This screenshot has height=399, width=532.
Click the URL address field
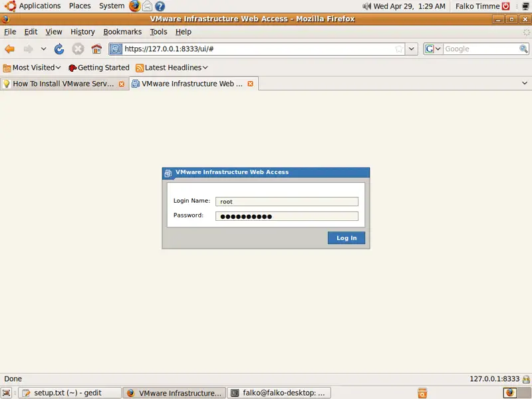tap(258, 49)
